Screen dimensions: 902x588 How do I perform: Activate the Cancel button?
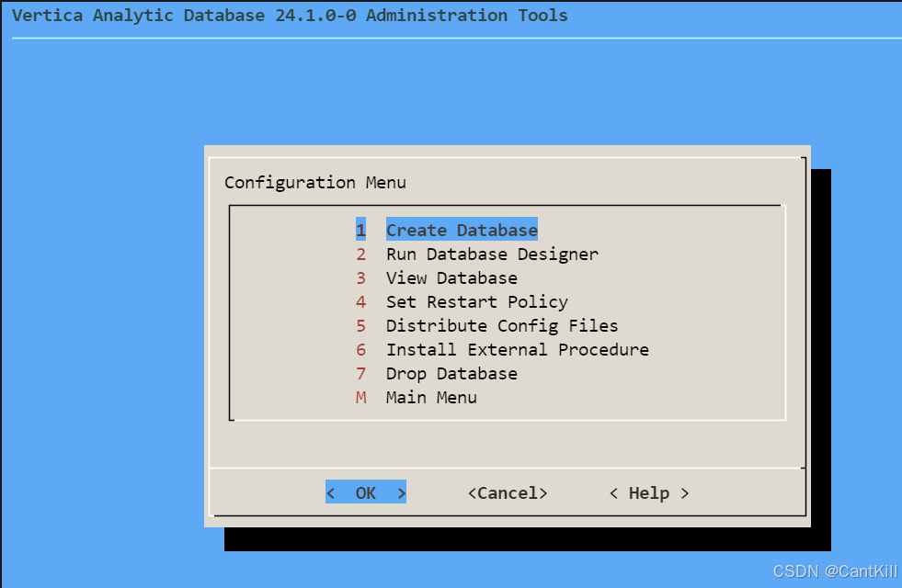pos(507,492)
